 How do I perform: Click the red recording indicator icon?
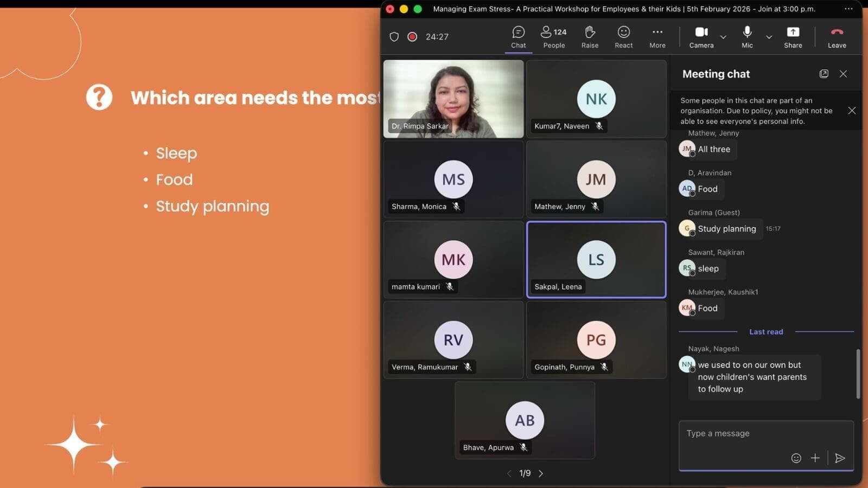412,37
